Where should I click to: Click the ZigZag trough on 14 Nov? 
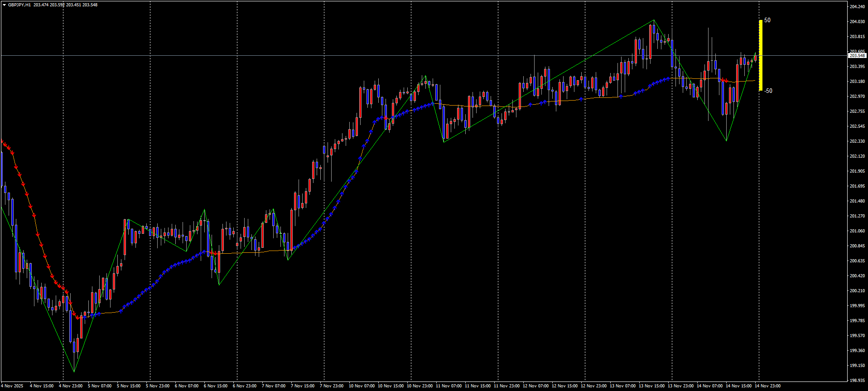click(x=726, y=140)
